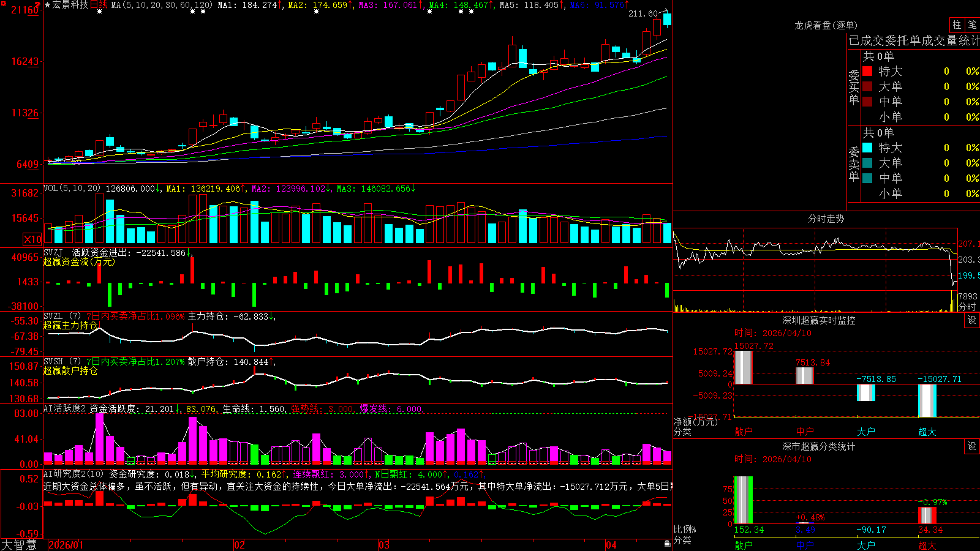The width and height of the screenshot is (980, 551).
Task: Click the AI活跃度2 indicator label
Action: click(64, 408)
